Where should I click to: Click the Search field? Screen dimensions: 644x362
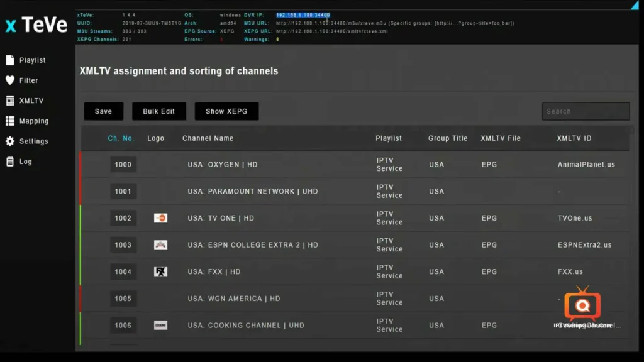point(586,111)
